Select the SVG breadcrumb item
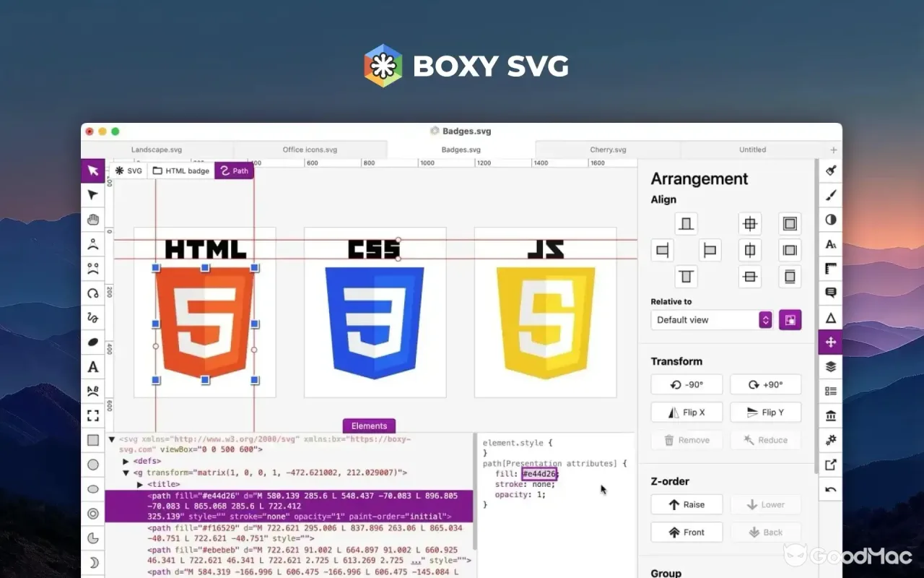The width and height of the screenshot is (924, 578). 128,171
